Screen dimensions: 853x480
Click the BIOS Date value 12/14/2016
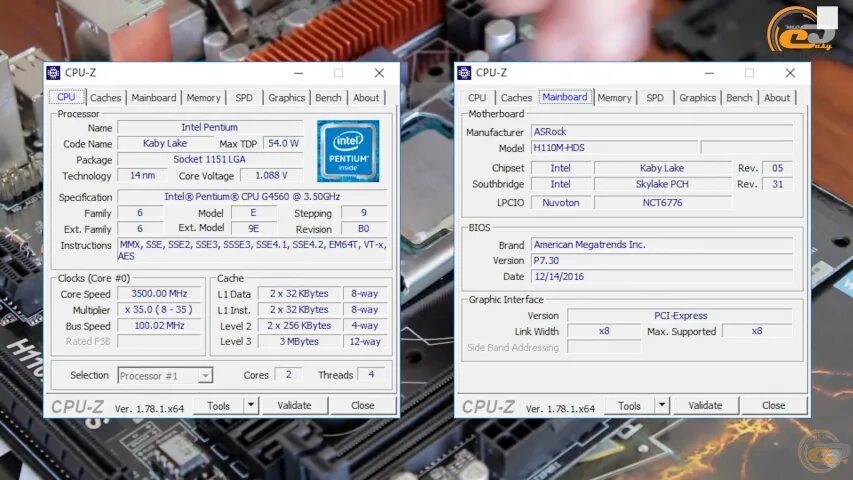(x=662, y=276)
